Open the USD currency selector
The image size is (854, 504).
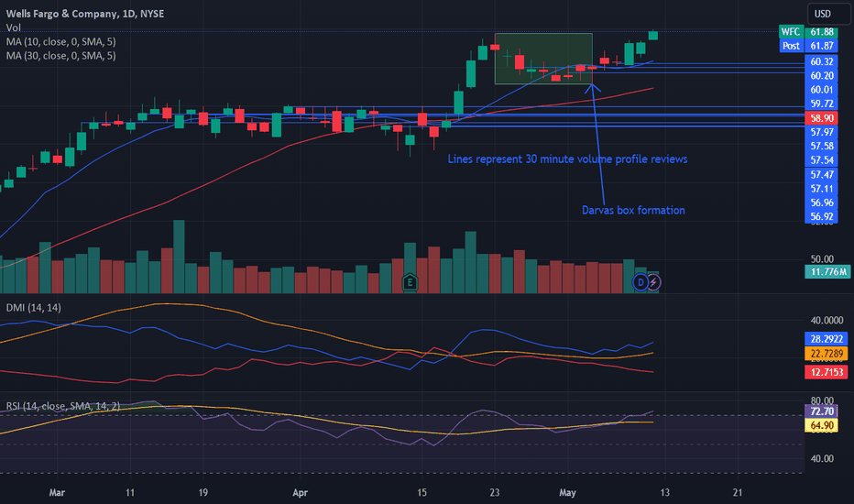(827, 14)
